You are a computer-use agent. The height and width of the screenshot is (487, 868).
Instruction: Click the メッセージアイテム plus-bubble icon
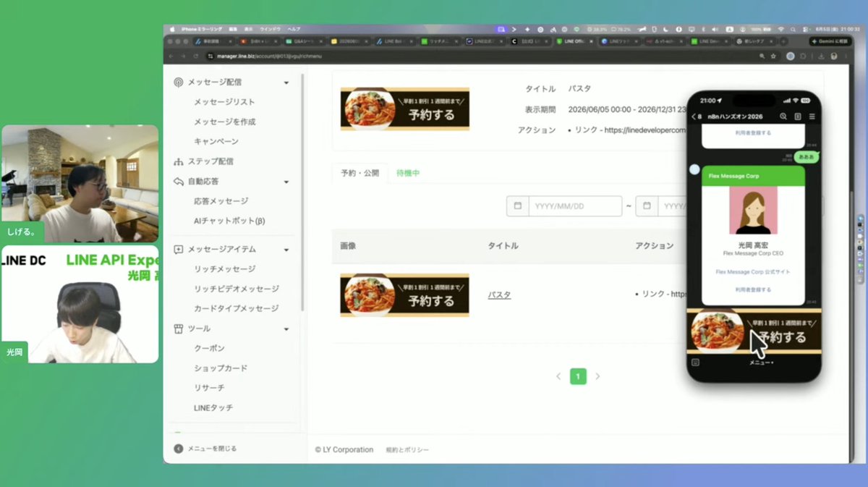coord(179,249)
